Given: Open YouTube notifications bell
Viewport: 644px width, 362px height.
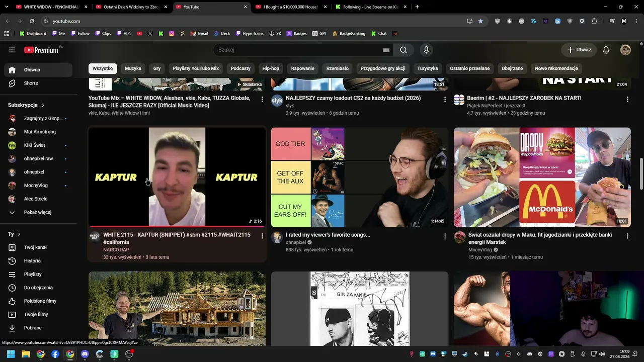Looking at the screenshot, I should tap(606, 50).
